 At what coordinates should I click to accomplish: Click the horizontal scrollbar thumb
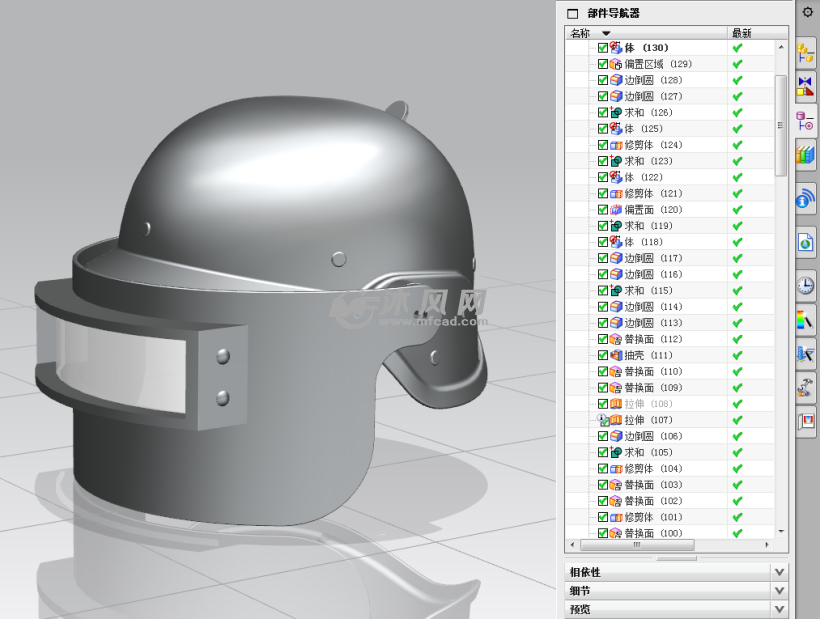637,545
